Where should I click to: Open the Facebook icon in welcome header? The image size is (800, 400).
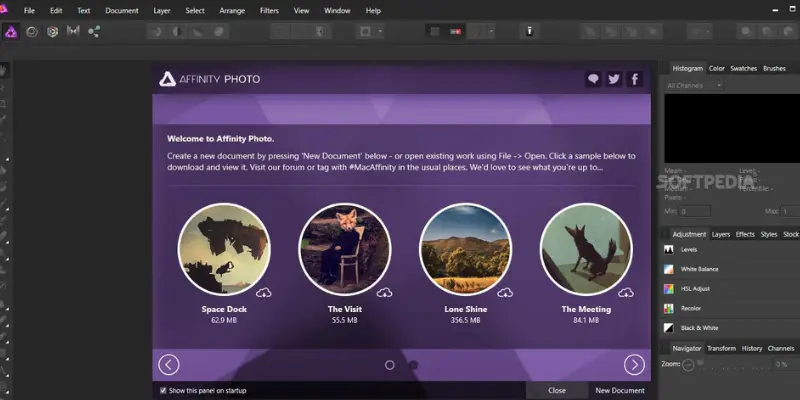635,79
